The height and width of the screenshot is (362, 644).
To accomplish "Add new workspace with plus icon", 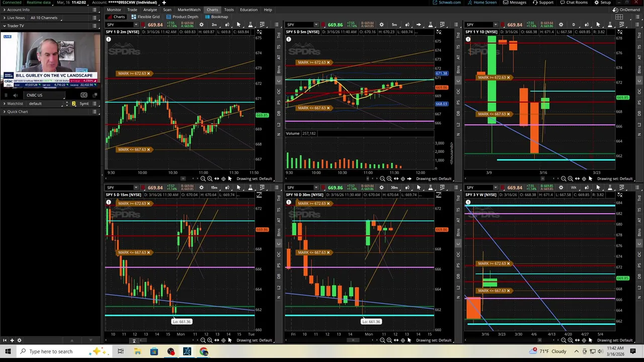I will (164, 3).
